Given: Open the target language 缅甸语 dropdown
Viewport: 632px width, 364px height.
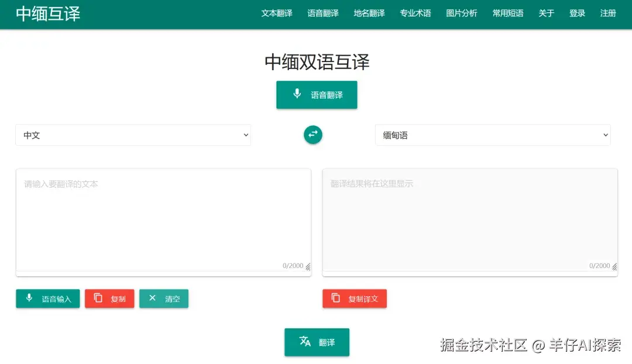Looking at the screenshot, I should click(493, 135).
